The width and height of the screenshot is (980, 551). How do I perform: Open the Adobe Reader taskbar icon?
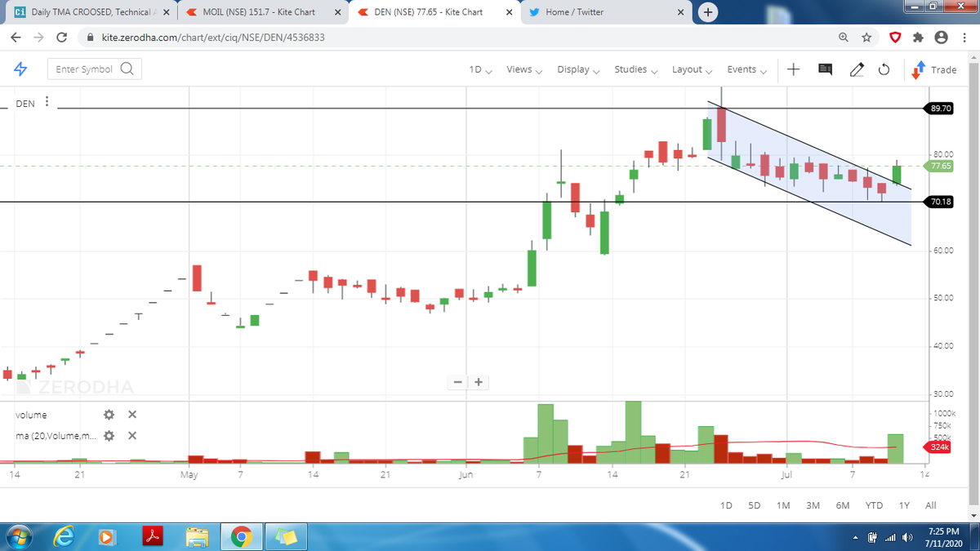coord(153,537)
